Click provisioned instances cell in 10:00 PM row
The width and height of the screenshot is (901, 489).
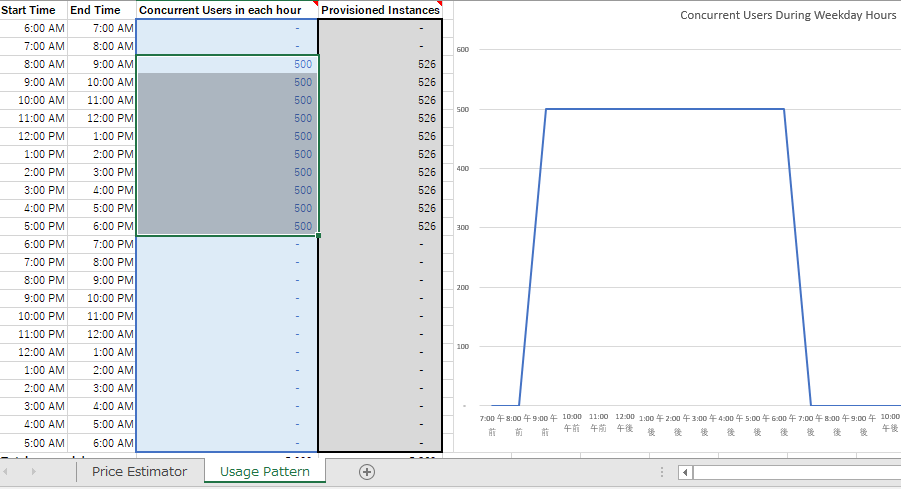[x=380, y=316]
